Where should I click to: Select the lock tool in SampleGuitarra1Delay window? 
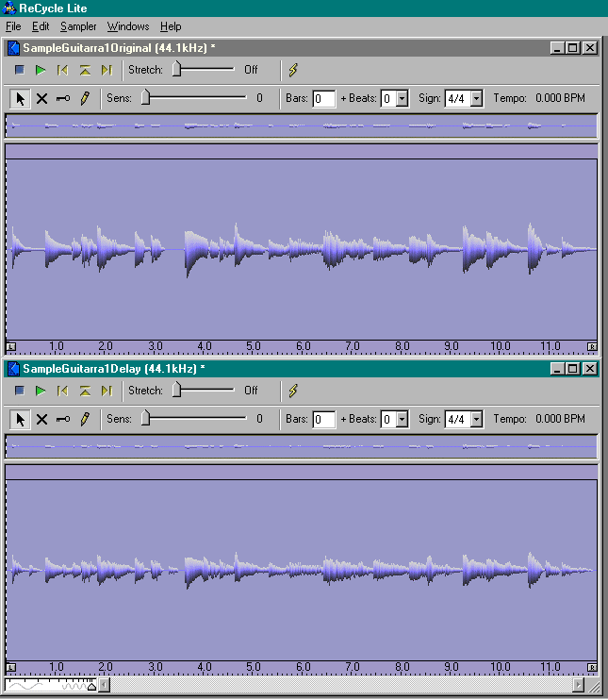tap(63, 419)
